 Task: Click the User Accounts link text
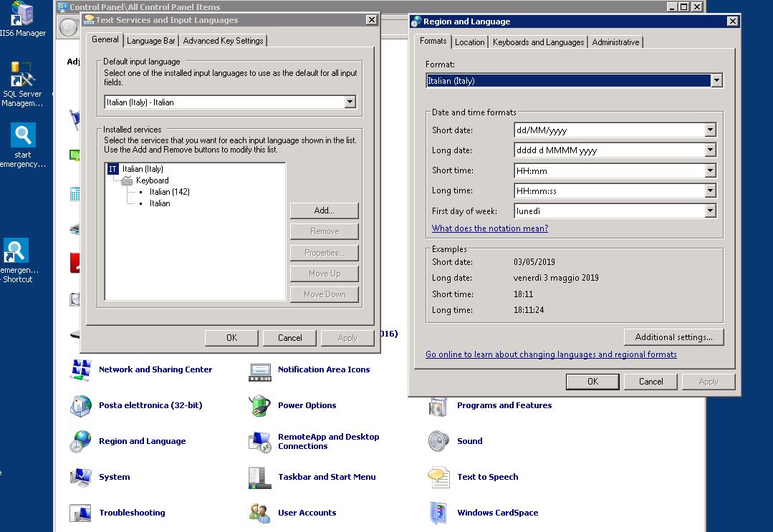pos(307,513)
